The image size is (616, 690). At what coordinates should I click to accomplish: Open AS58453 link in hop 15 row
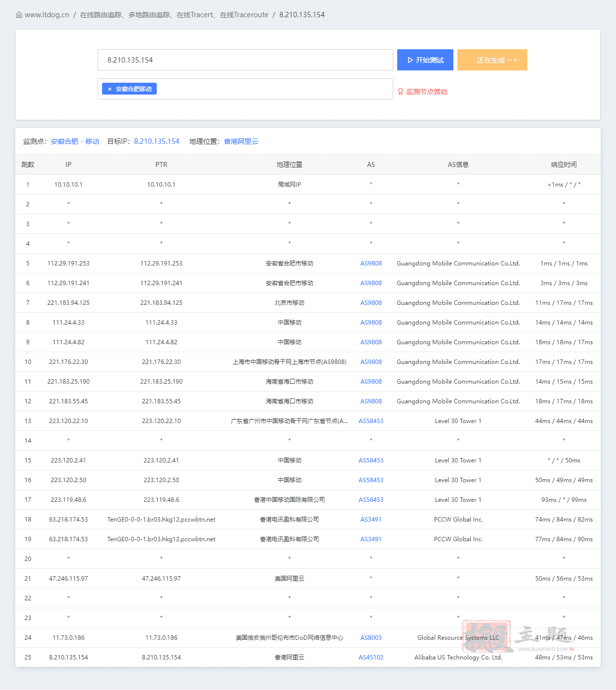click(371, 460)
